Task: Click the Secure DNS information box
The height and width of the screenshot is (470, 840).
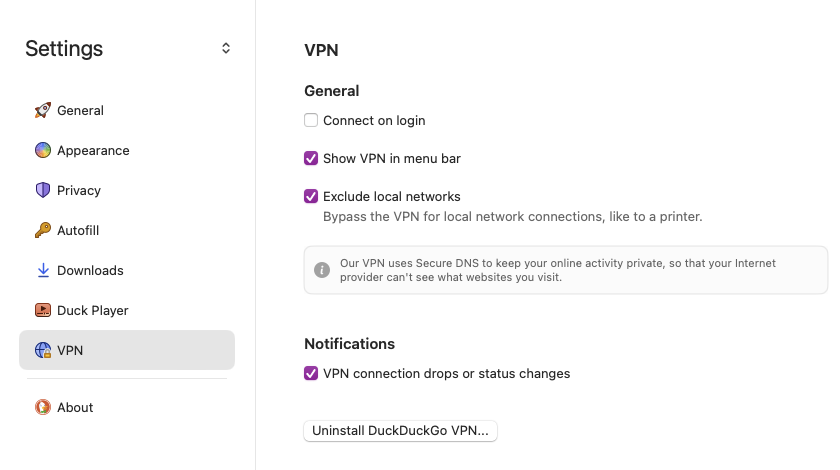Action: click(566, 270)
